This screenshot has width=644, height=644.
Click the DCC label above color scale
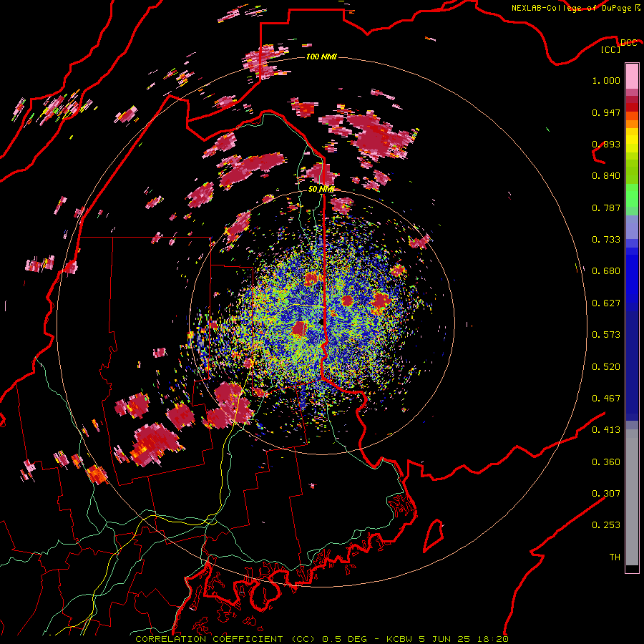point(628,42)
